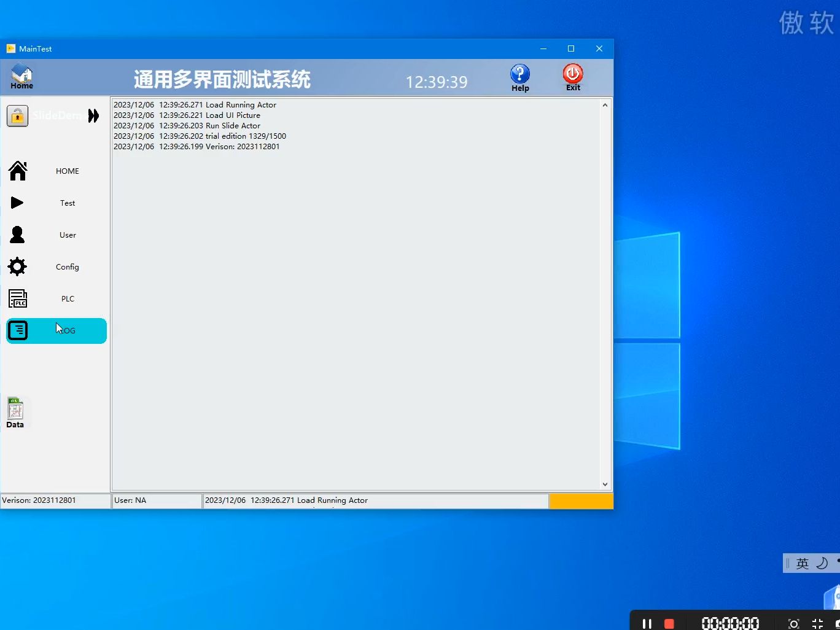Click the MainTest title bar app icon
The width and height of the screenshot is (840, 630).
pos(10,49)
